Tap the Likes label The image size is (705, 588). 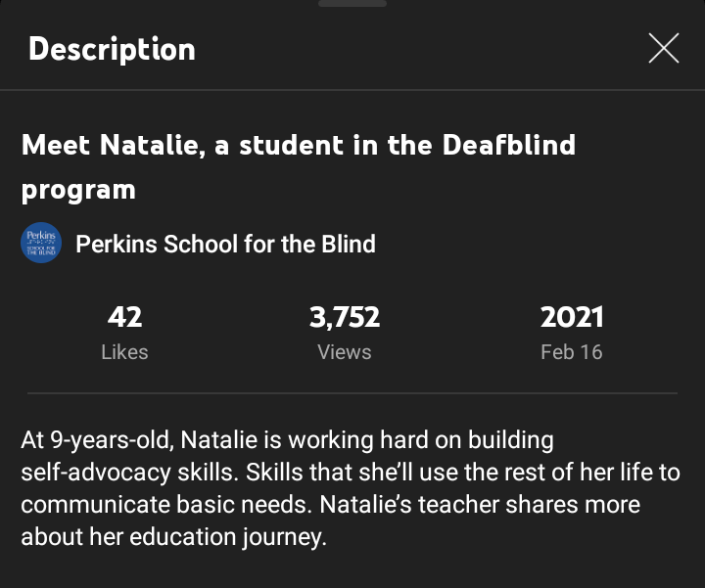(x=124, y=352)
